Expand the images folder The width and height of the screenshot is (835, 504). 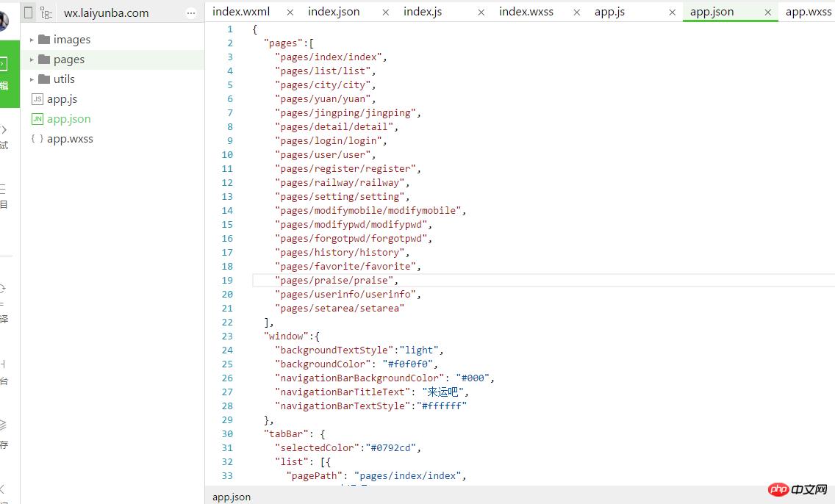point(71,40)
